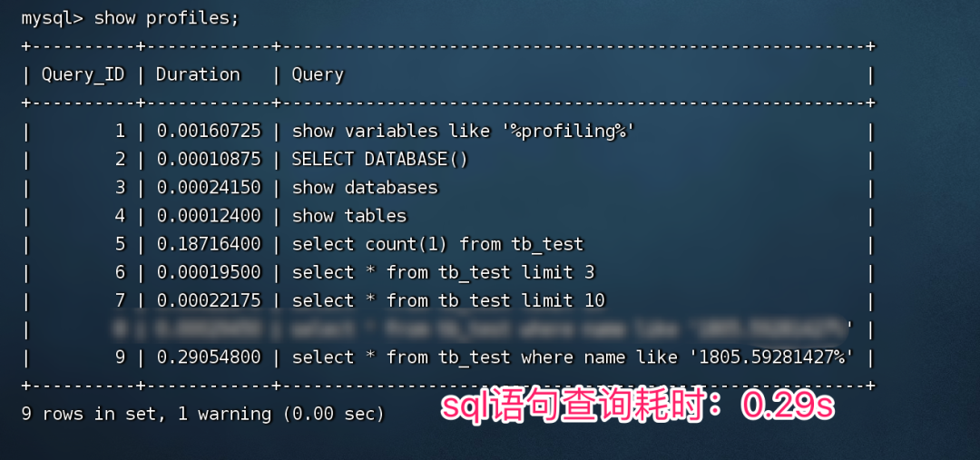The height and width of the screenshot is (460, 980).
Task: Click the query ending in 'limit 3'
Action: pos(443,272)
